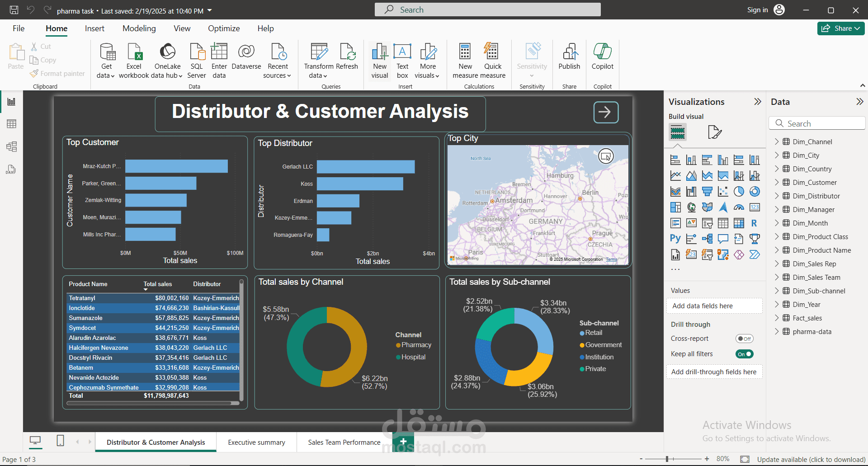Open Dataverse connector
This screenshot has width=868, height=466.
[246, 56]
